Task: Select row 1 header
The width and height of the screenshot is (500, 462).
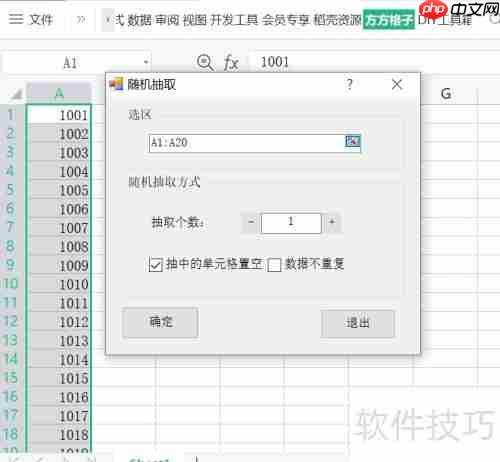Action: tap(11, 115)
